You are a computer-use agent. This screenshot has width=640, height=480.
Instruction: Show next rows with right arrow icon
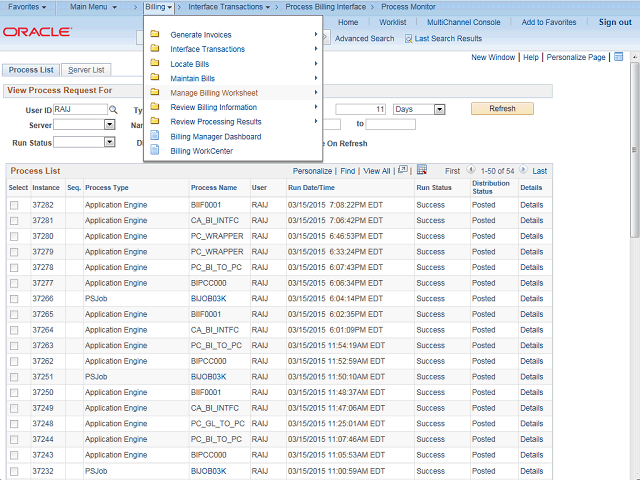point(524,171)
